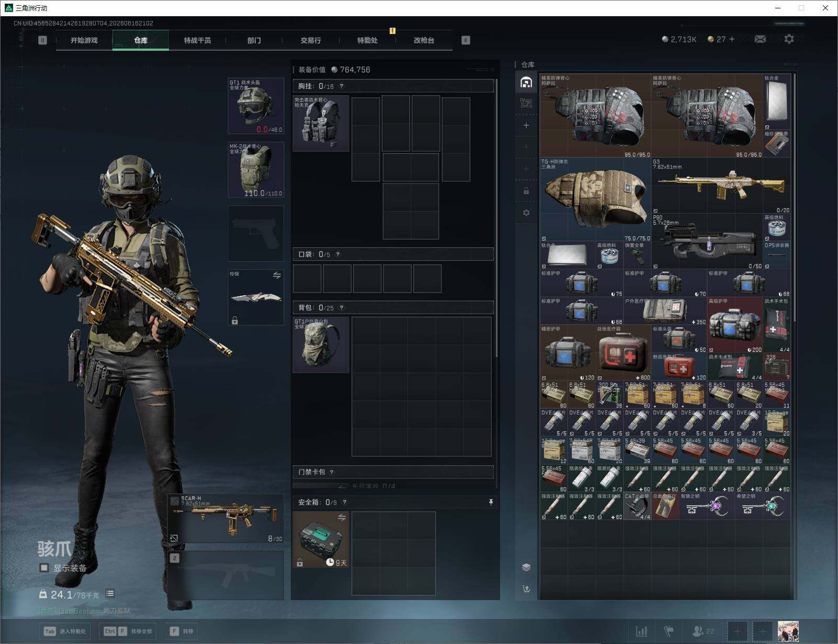838x644 pixels.
Task: Switch to the 仓库 tab
Action: click(141, 40)
